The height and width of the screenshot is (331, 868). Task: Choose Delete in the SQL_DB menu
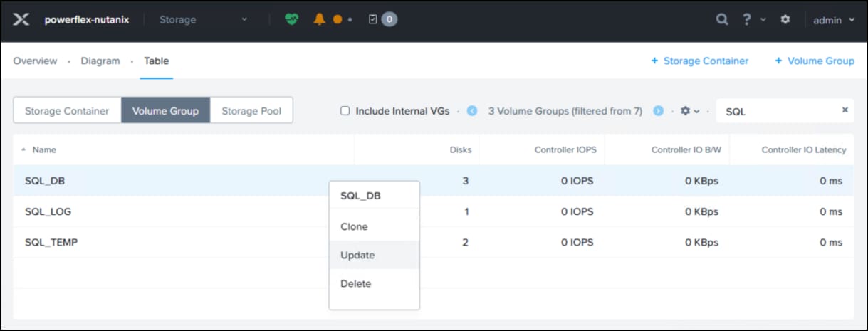[374, 283]
